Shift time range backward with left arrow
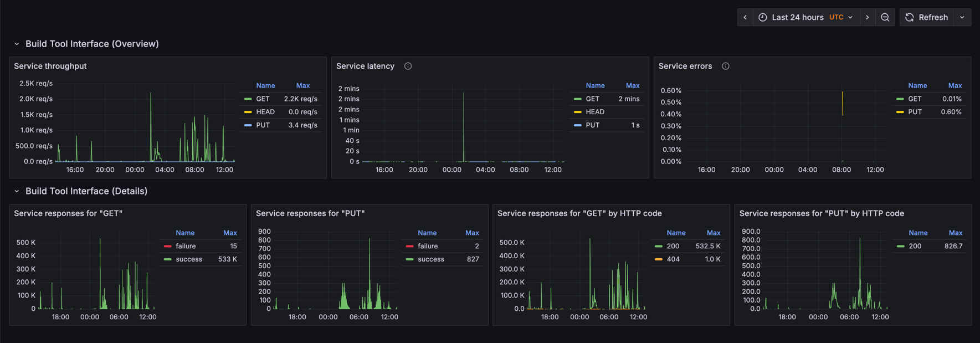The image size is (980, 343). click(745, 17)
